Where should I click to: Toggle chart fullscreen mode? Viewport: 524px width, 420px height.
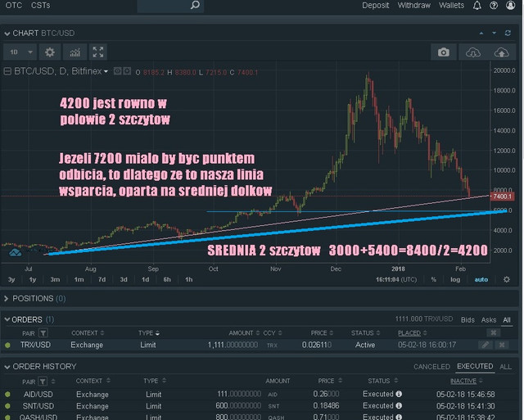pyautogui.click(x=98, y=52)
